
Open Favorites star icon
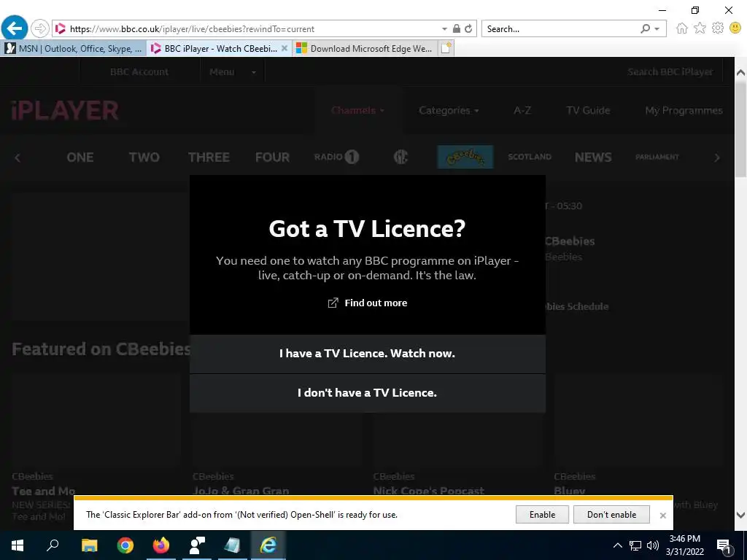[700, 28]
